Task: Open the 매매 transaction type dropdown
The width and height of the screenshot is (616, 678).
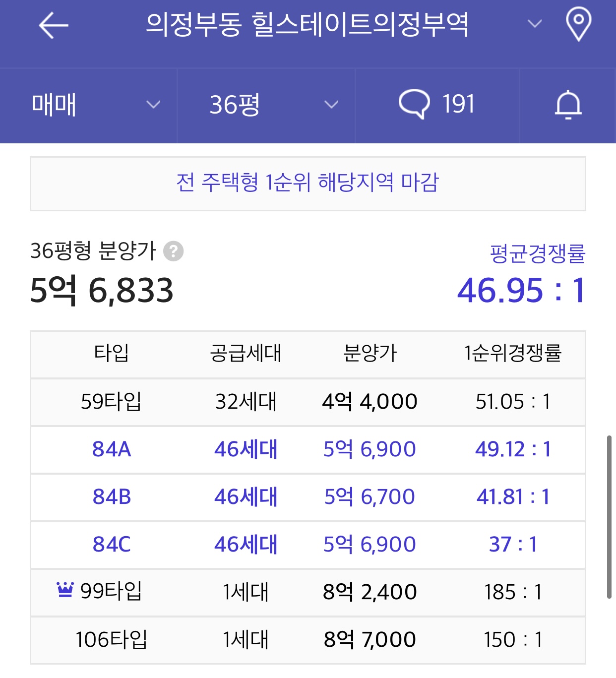Action: tap(88, 105)
